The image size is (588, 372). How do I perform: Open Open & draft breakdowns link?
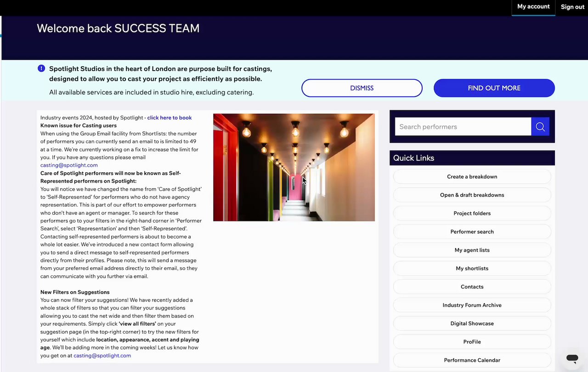tap(472, 195)
